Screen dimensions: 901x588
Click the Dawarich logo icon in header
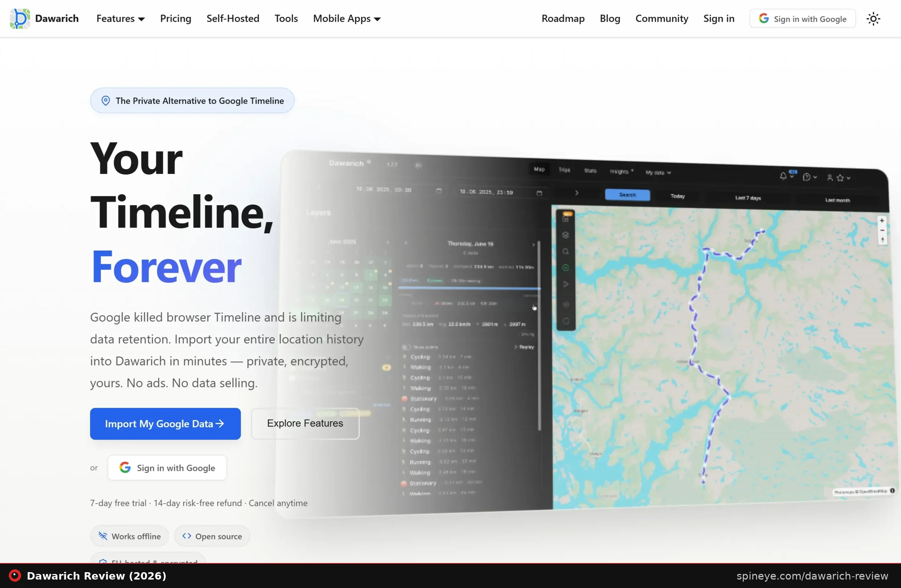20,19
